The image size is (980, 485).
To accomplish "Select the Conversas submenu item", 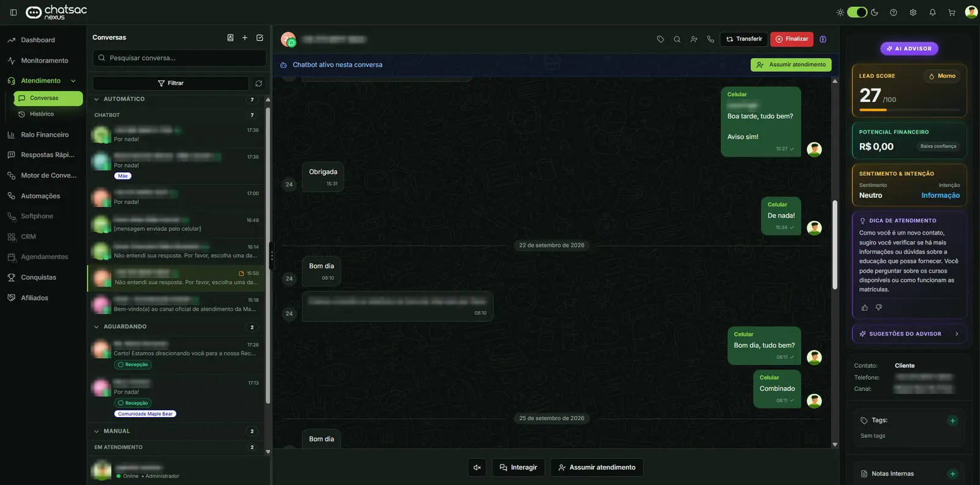I will 48,99.
